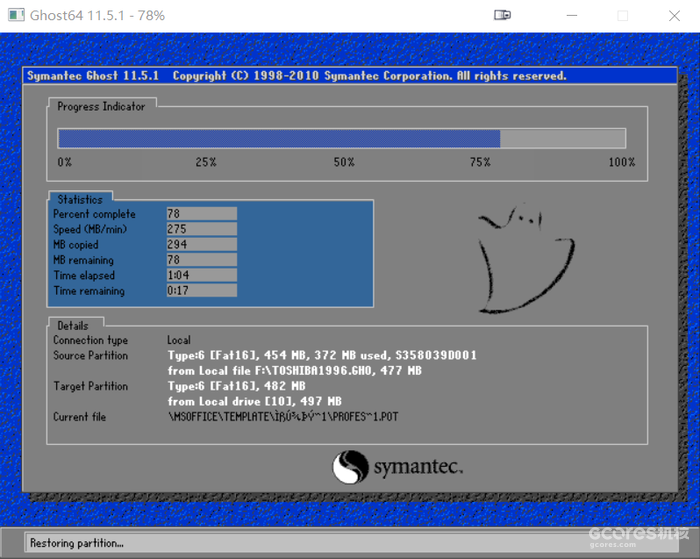Click the 'Restoring partition...' status bar
The height and width of the screenshot is (559, 700).
tap(352, 543)
